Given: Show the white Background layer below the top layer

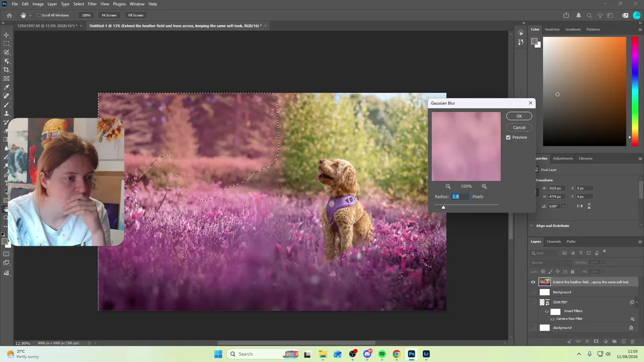Looking at the screenshot, I should pos(533,292).
